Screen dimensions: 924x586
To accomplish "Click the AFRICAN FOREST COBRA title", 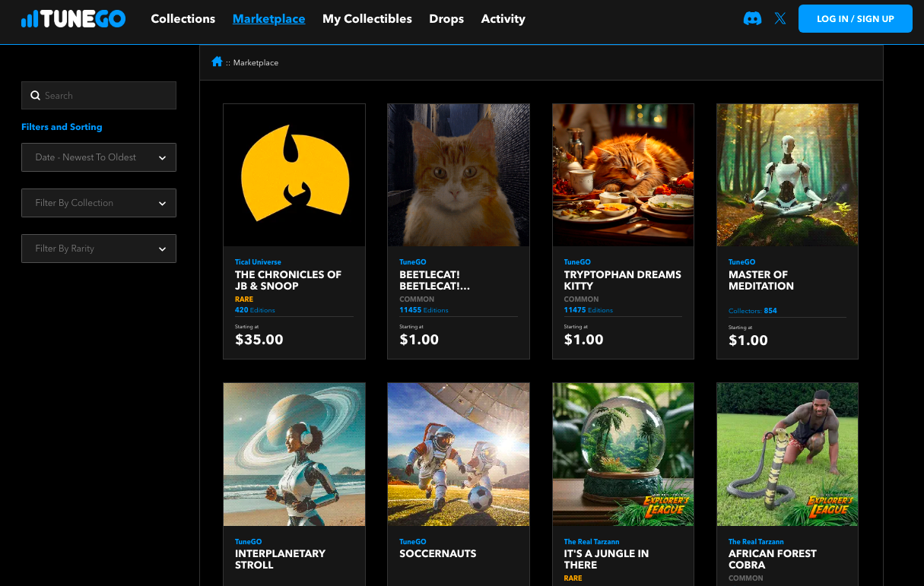I will 772,559.
